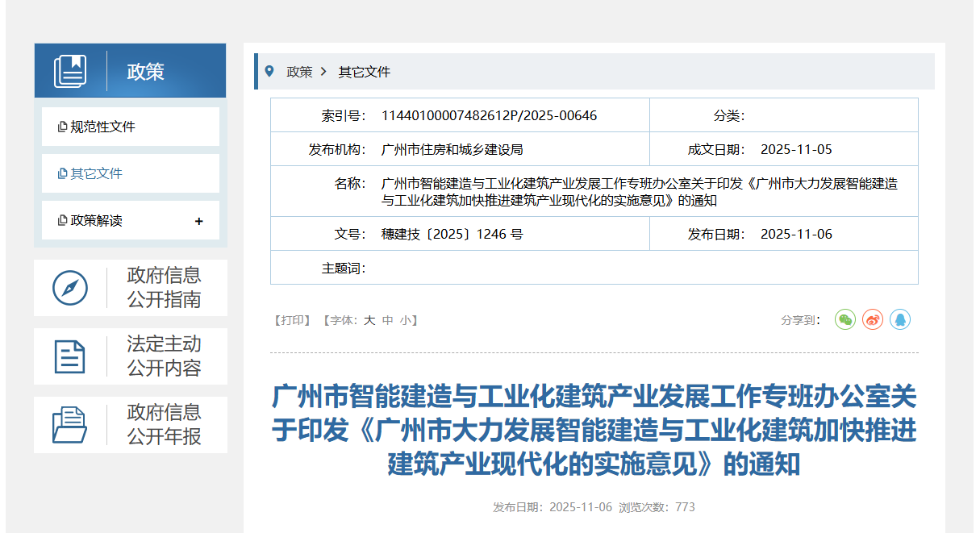Share the article to QQ

click(901, 319)
